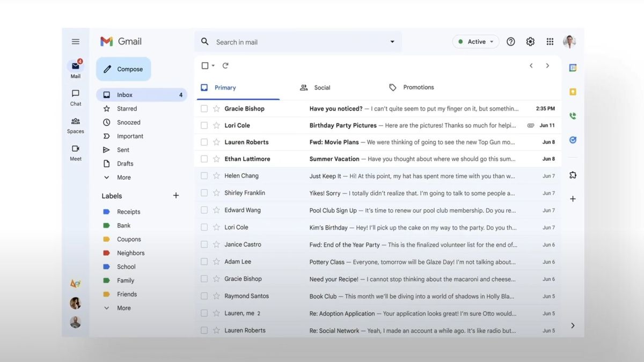Star the Gracie Bishop 2:35 PM email
The image size is (644, 362).
pos(216,108)
